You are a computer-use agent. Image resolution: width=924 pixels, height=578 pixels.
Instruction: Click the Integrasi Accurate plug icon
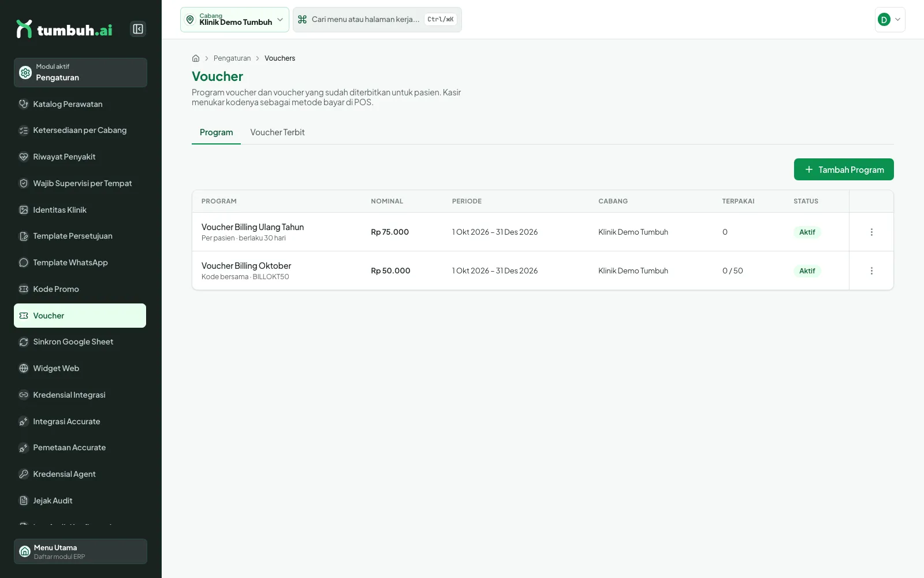pos(24,421)
